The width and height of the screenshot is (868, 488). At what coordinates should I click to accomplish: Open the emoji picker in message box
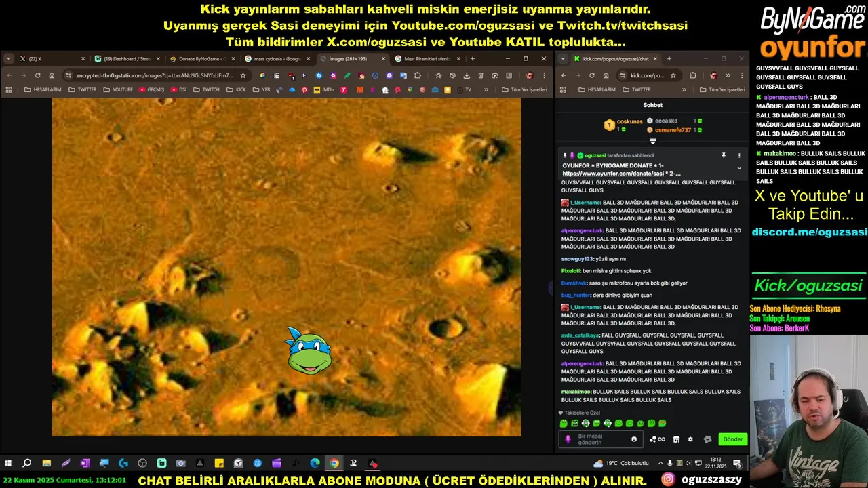(634, 439)
